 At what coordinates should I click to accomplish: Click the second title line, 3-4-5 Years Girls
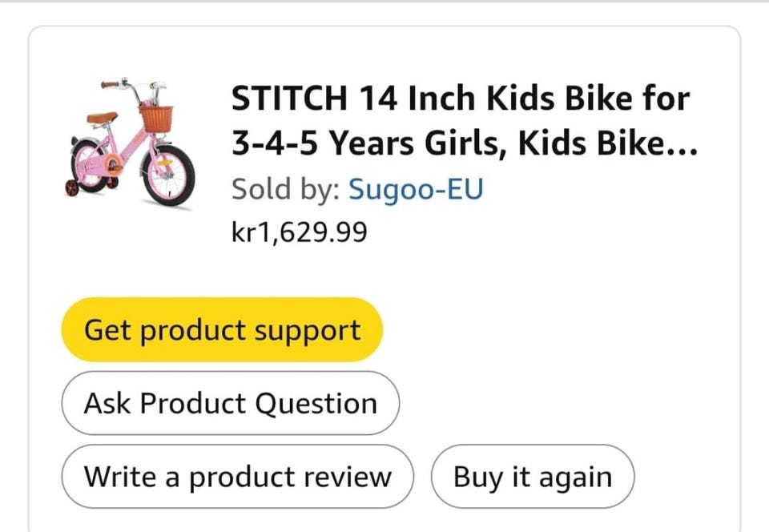pos(371,144)
